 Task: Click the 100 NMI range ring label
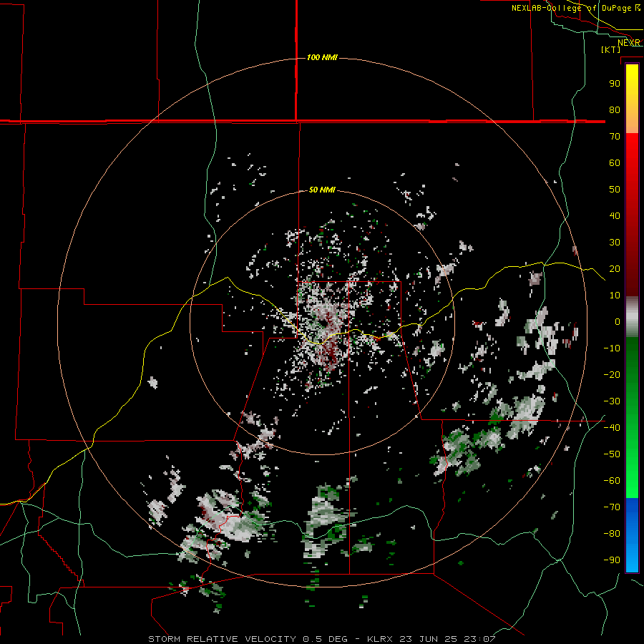tap(322, 57)
